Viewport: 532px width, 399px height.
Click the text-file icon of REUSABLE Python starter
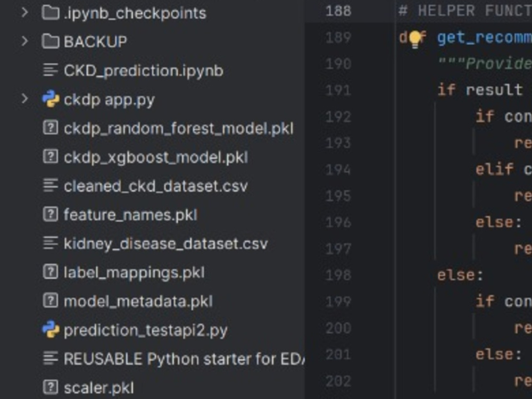[51, 359]
